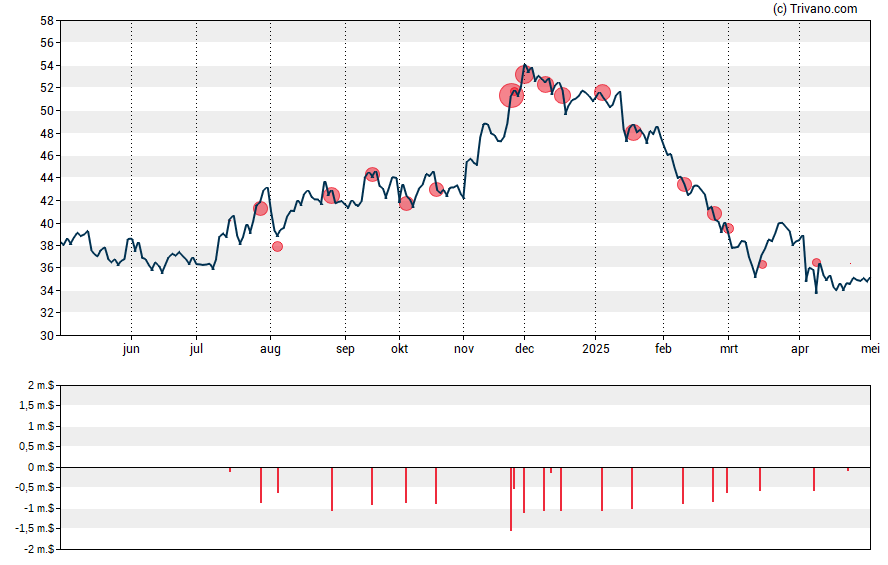
Task: Click the 'dec' month label
Action: [524, 349]
